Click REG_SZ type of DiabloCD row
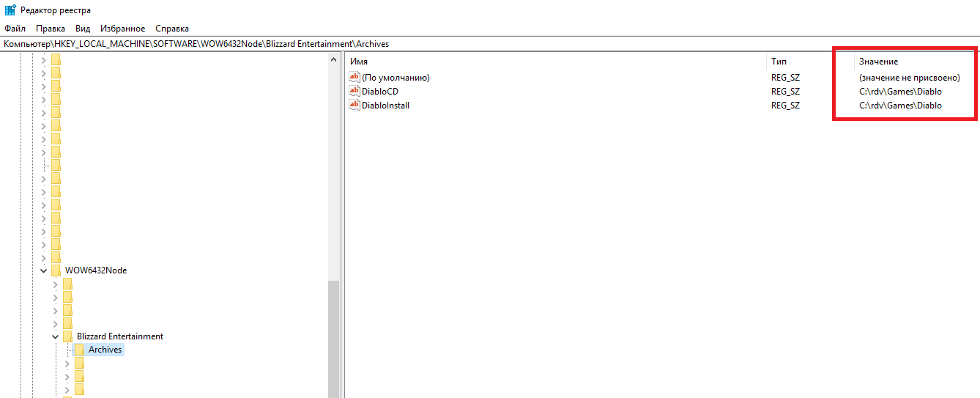Screen dimensions: 980x398 point(785,92)
